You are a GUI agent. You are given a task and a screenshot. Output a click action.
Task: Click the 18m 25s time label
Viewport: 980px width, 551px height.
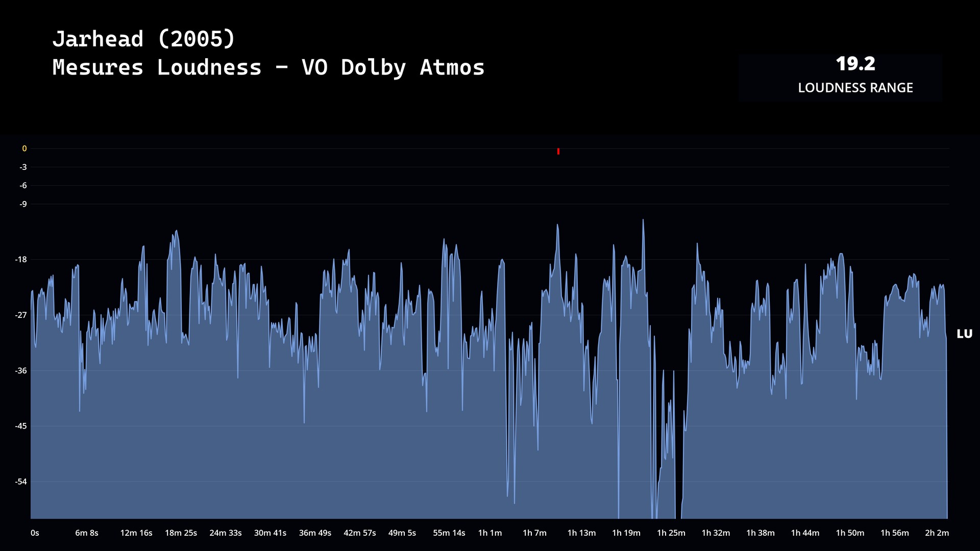click(181, 533)
